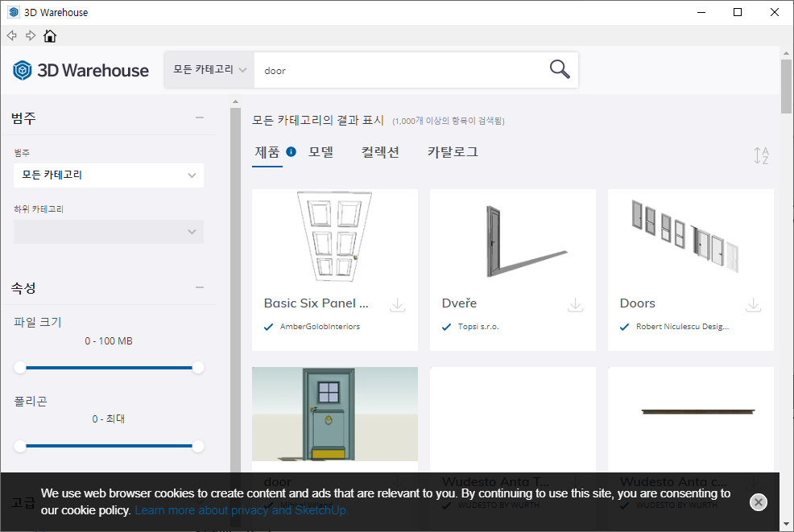Click the 3D Warehouse logo
This screenshot has width=794, height=532.
(81, 70)
